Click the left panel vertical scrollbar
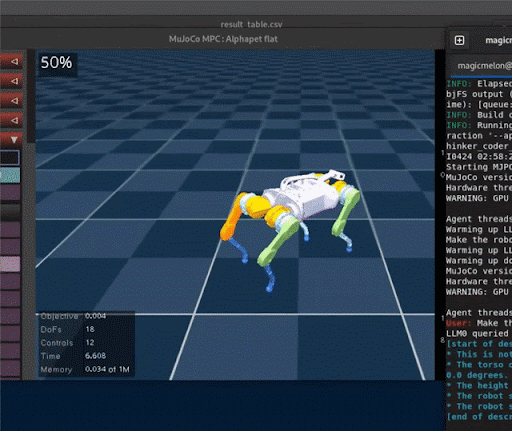Screen dimensions: 512x431 [x=31, y=97]
